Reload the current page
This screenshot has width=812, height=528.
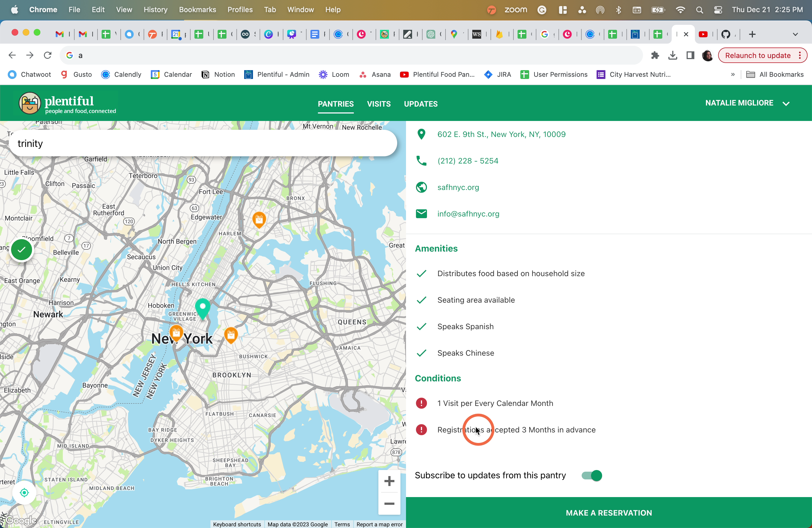click(x=48, y=55)
